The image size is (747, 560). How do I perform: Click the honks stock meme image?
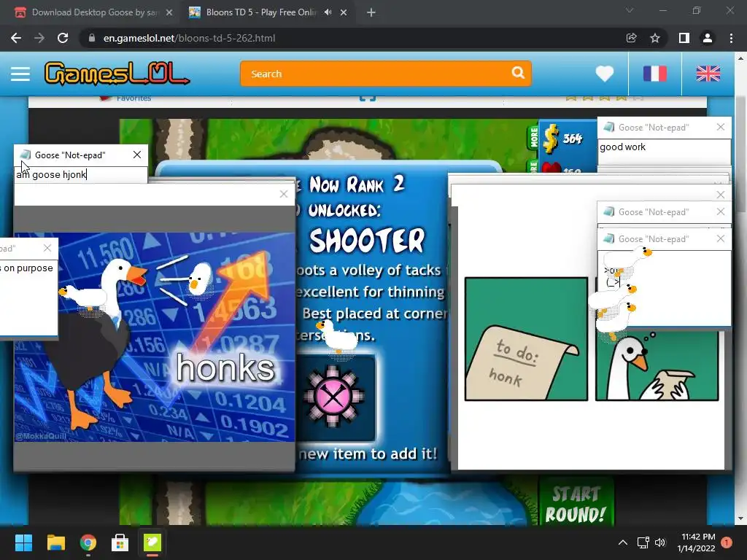(x=155, y=337)
